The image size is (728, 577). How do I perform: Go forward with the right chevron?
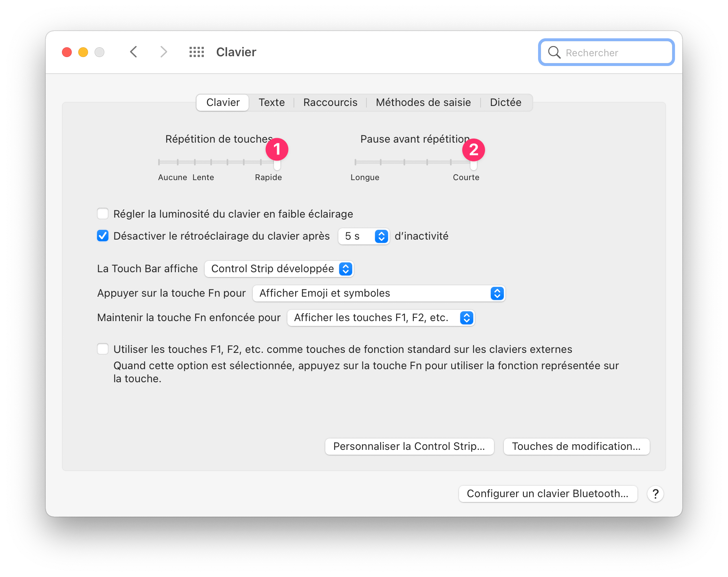point(163,52)
